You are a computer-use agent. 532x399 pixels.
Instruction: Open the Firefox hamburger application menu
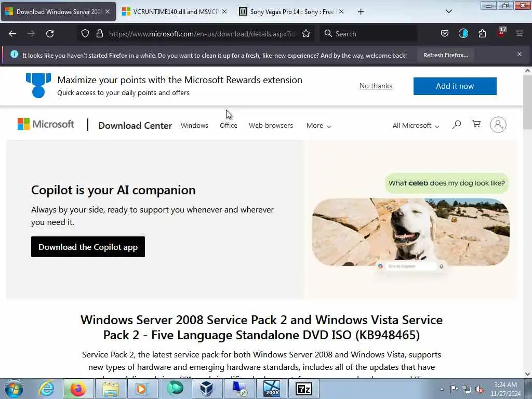pyautogui.click(x=520, y=33)
